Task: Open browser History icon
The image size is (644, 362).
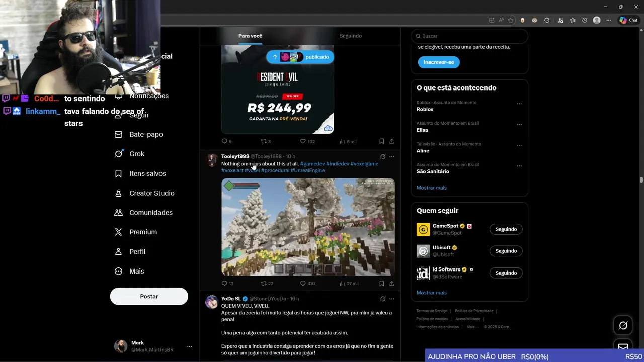Action: point(585,20)
